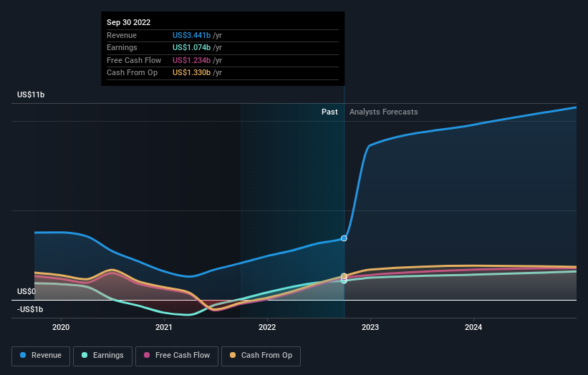Click the Analysts Forecasts label
This screenshot has height=375, width=588.
click(384, 112)
